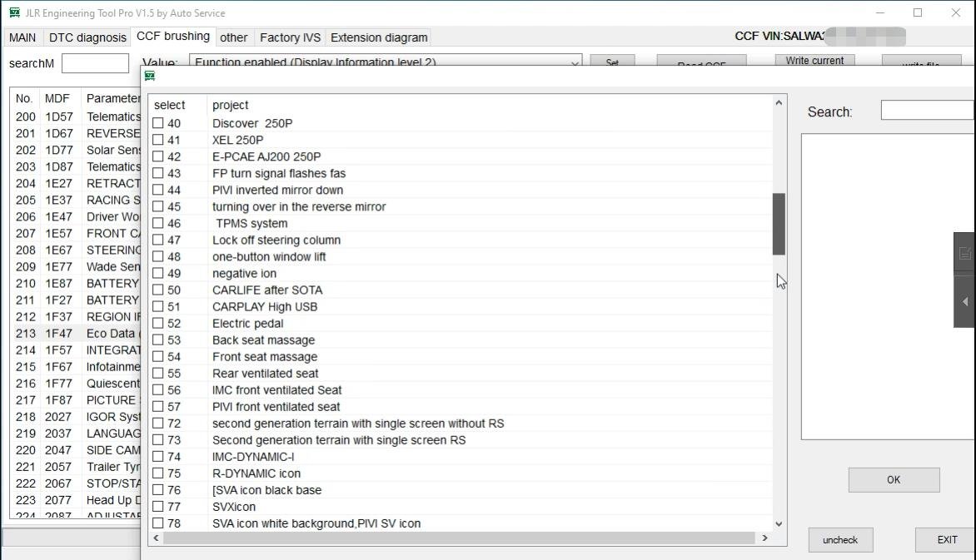The image size is (976, 560).
Task: Click the document icon on right edge panel
Action: (x=965, y=253)
